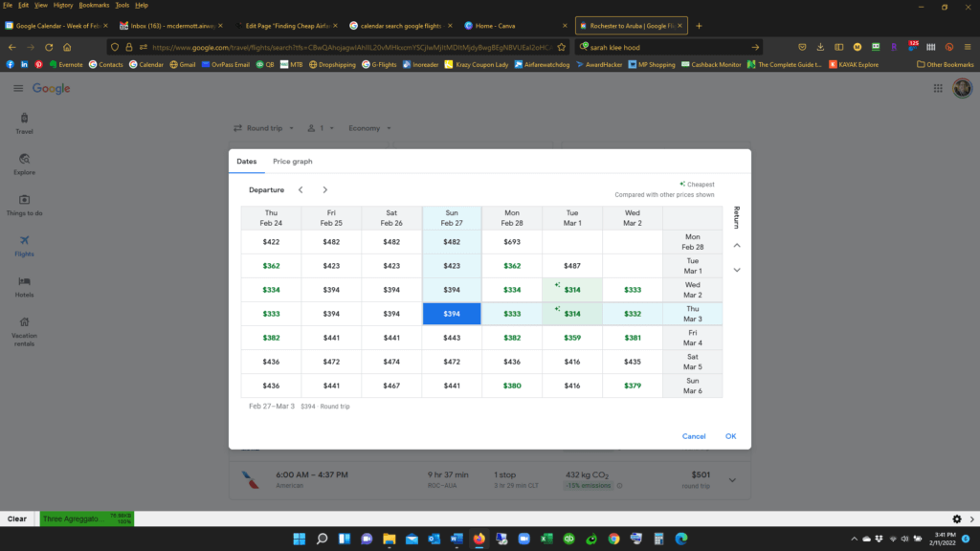Open Chrome from the taskbar
The image size is (980, 551).
613,539
